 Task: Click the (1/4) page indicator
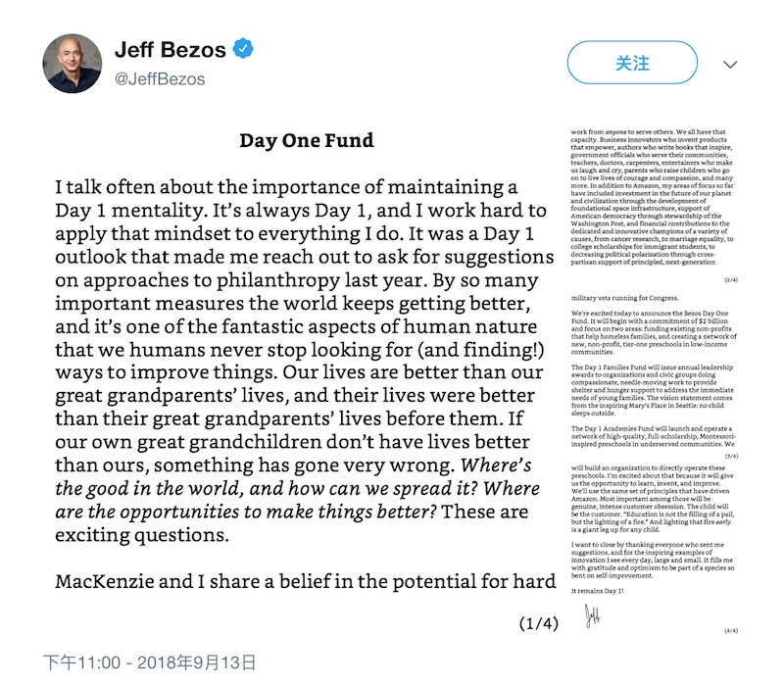(x=537, y=622)
